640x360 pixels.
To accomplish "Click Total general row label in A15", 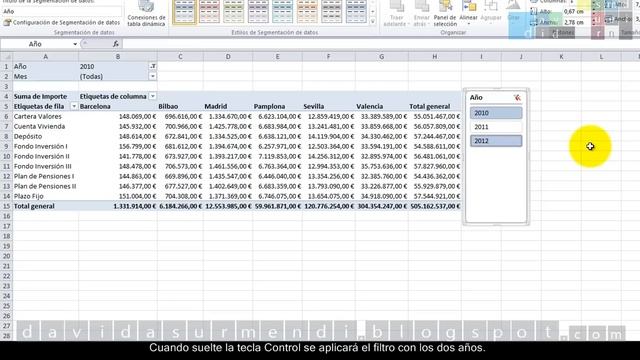I will pyautogui.click(x=34, y=206).
